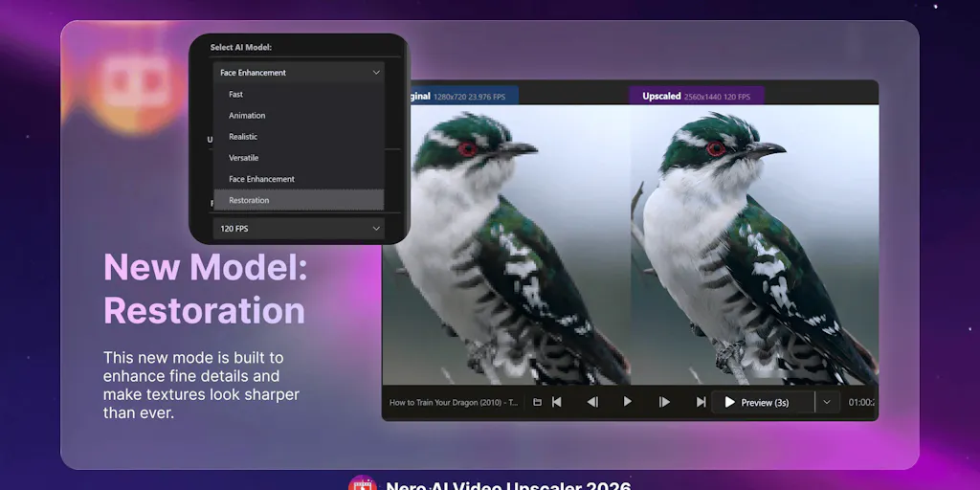Step back one frame
This screenshot has height=490, width=980.
click(x=592, y=402)
